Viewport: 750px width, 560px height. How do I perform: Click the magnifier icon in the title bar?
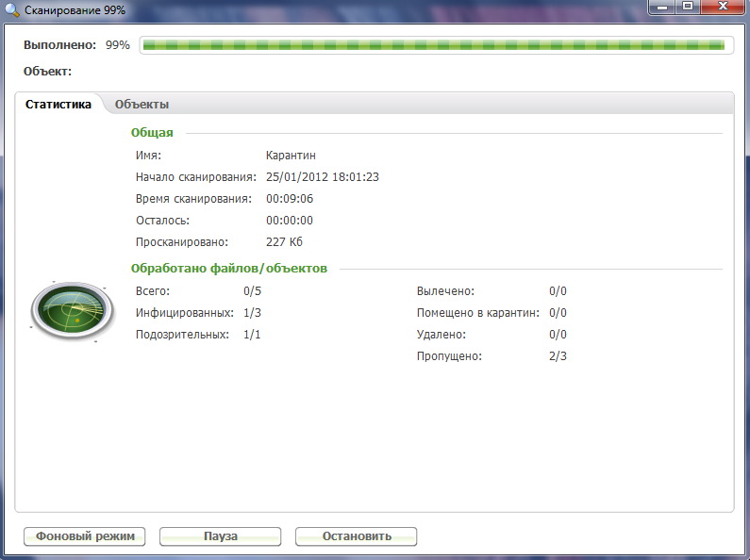click(x=11, y=9)
